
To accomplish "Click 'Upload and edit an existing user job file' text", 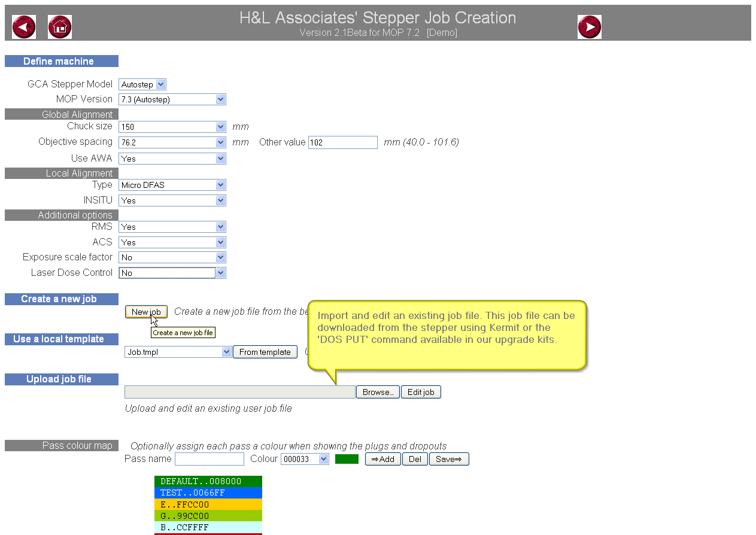I will (x=208, y=408).
